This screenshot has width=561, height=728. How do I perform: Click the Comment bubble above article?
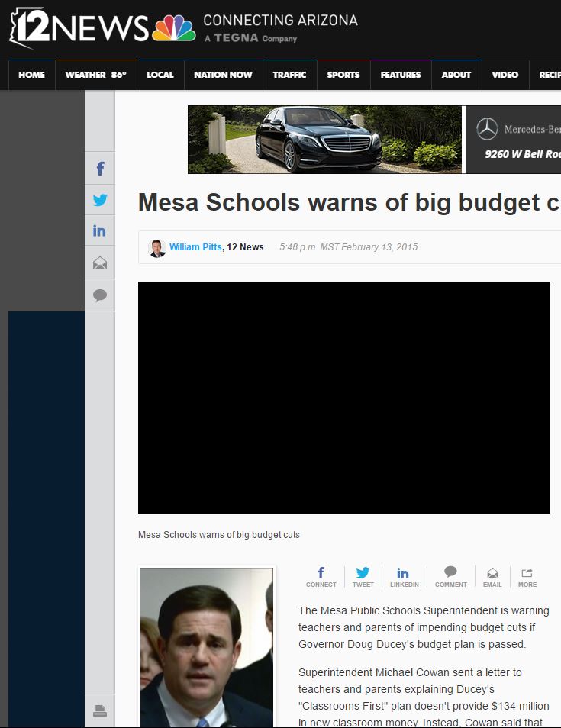(450, 577)
